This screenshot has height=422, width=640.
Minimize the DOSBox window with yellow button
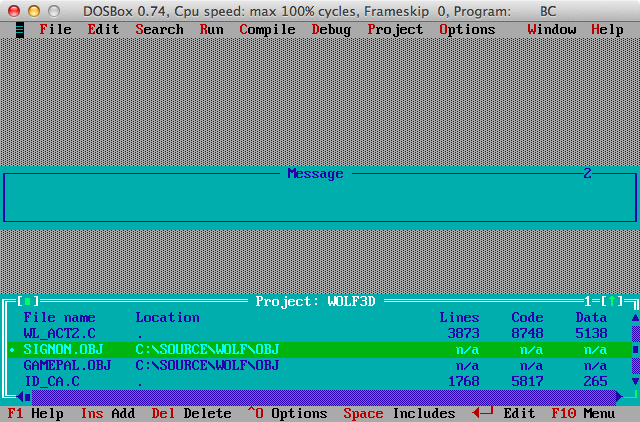click(x=34, y=11)
